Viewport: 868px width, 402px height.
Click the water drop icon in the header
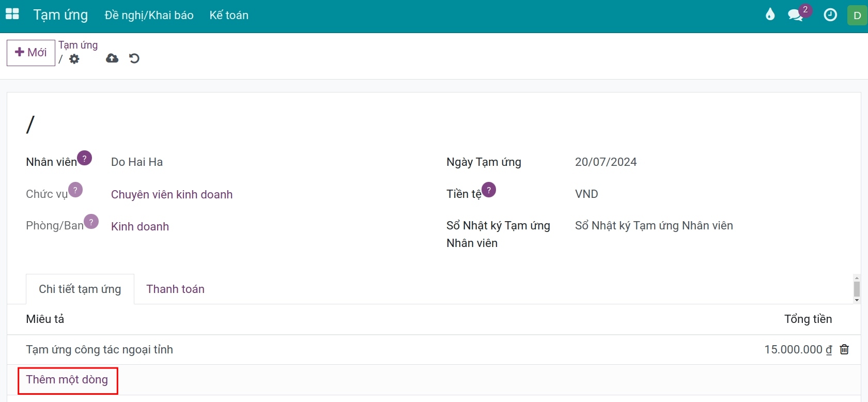[770, 14]
